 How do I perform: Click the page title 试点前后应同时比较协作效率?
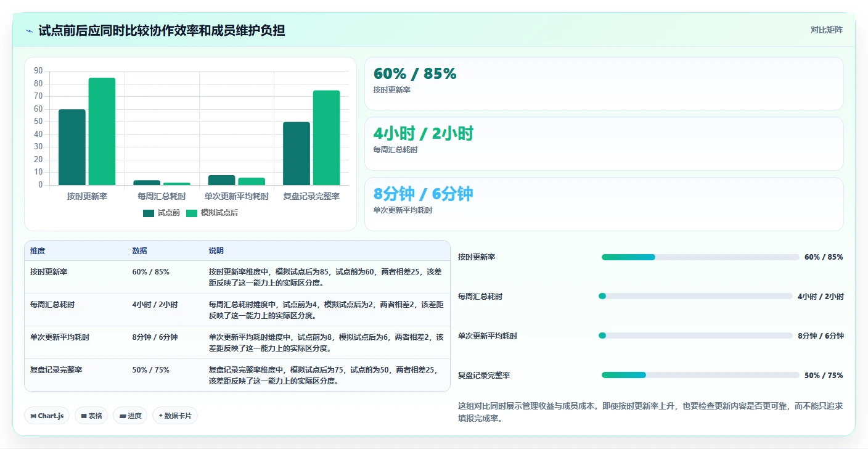pyautogui.click(x=162, y=30)
